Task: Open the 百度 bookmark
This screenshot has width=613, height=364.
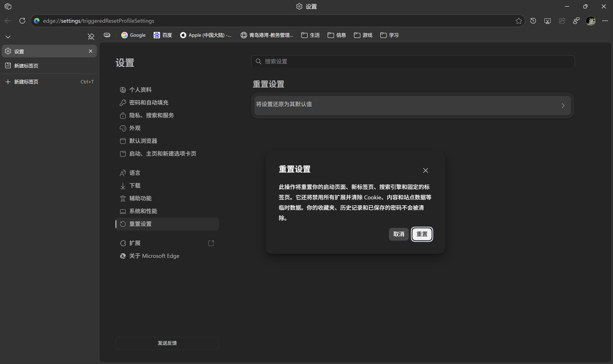Action: (163, 35)
